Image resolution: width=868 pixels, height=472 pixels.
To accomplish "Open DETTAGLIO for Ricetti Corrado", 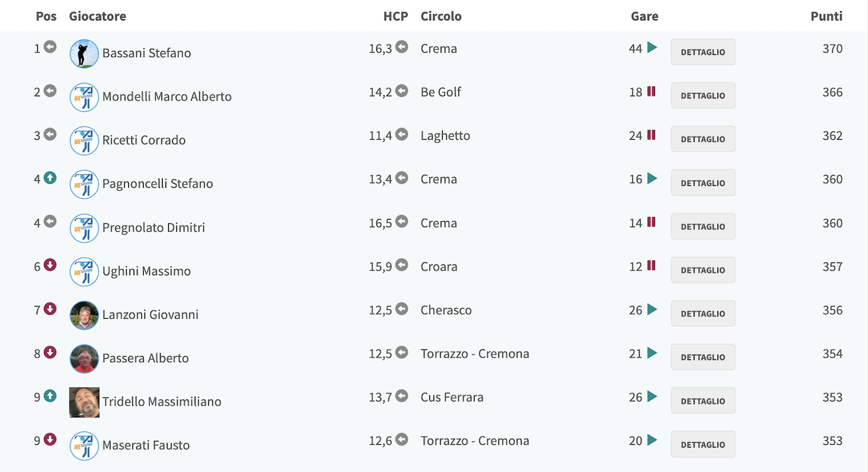I will point(703,139).
